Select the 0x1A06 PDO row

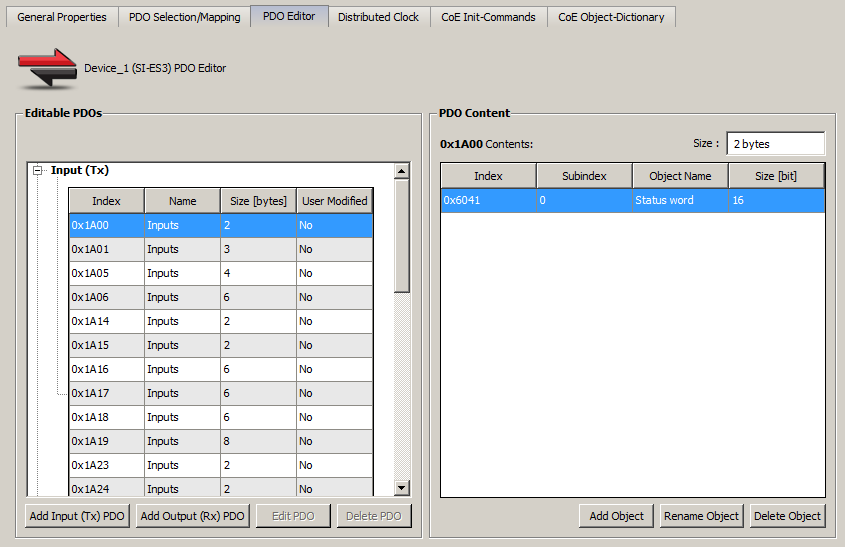click(x=221, y=297)
